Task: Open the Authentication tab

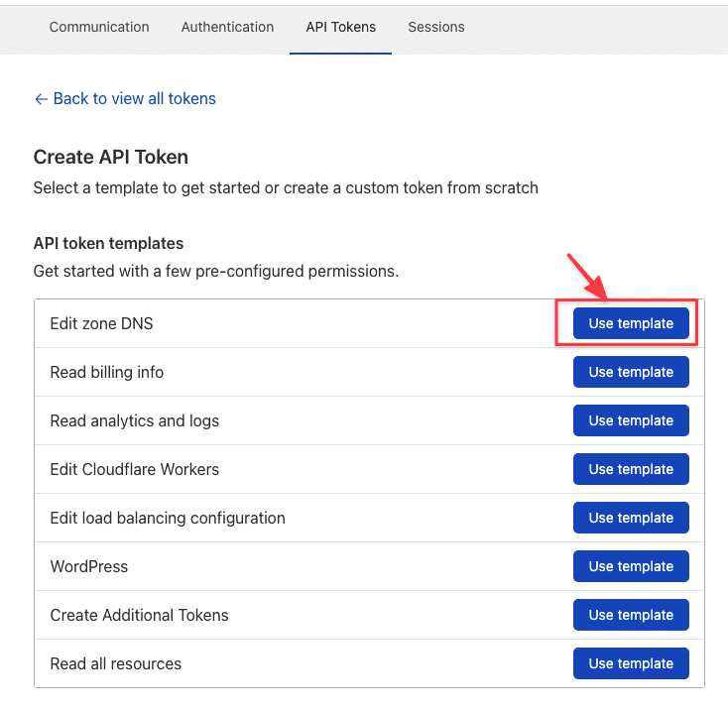Action: 227,27
